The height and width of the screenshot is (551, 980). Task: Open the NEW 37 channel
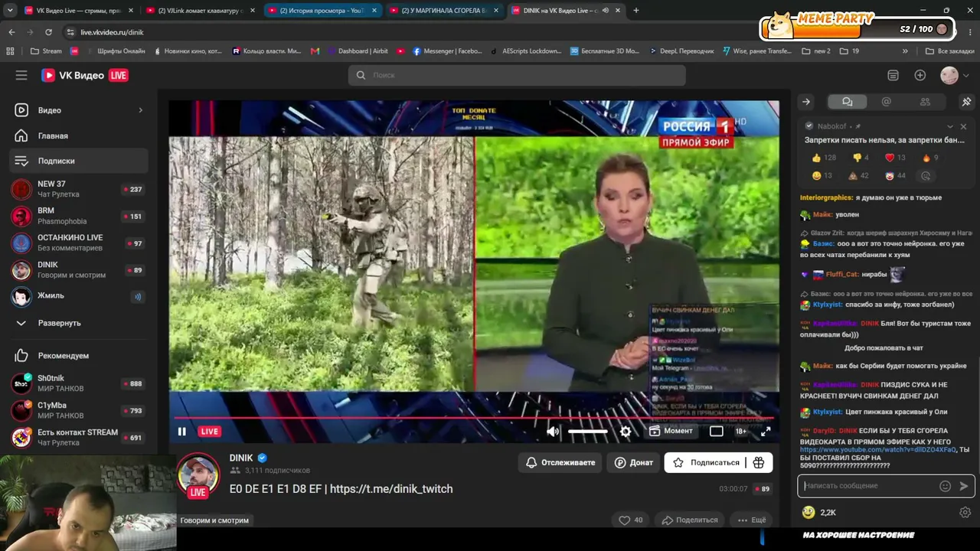[x=79, y=189]
